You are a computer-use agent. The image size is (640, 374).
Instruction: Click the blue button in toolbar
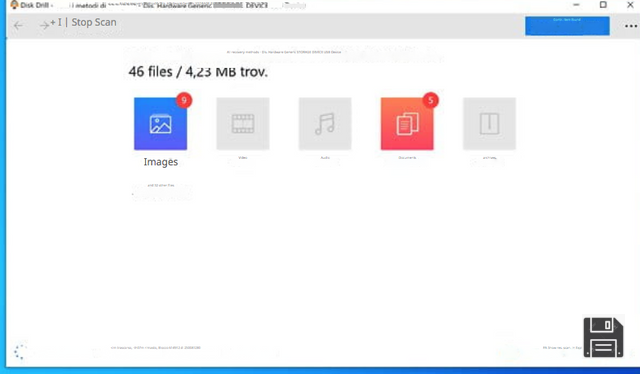(x=567, y=26)
